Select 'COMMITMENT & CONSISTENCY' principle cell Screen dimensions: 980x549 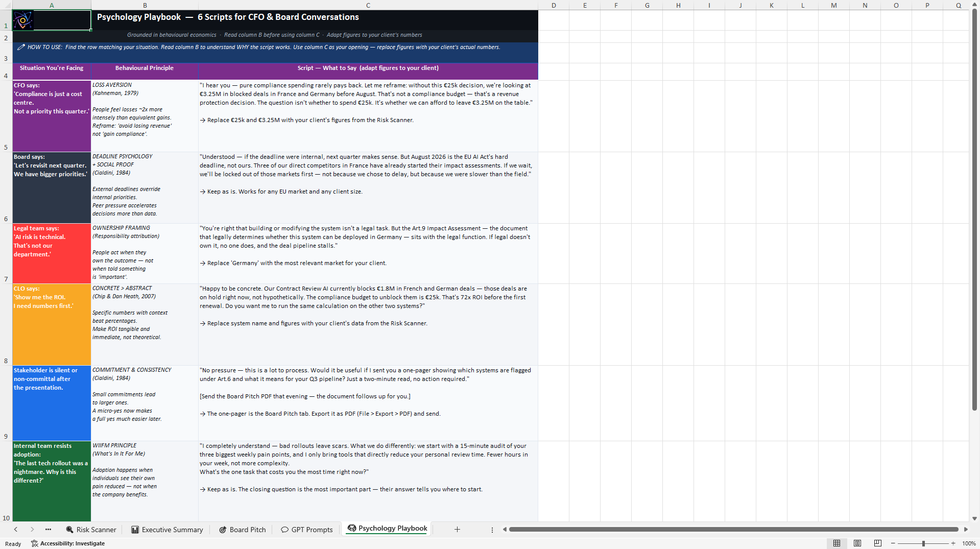point(145,403)
